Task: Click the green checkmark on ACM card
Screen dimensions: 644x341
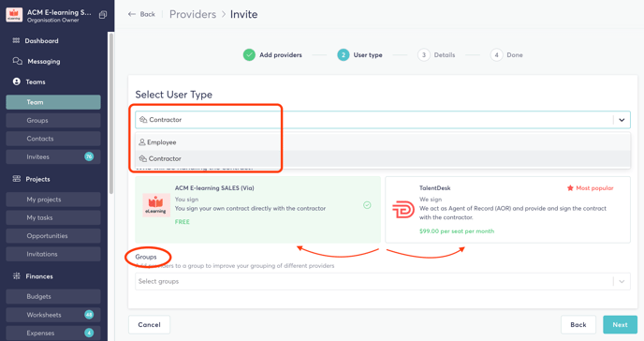Action: point(367,205)
